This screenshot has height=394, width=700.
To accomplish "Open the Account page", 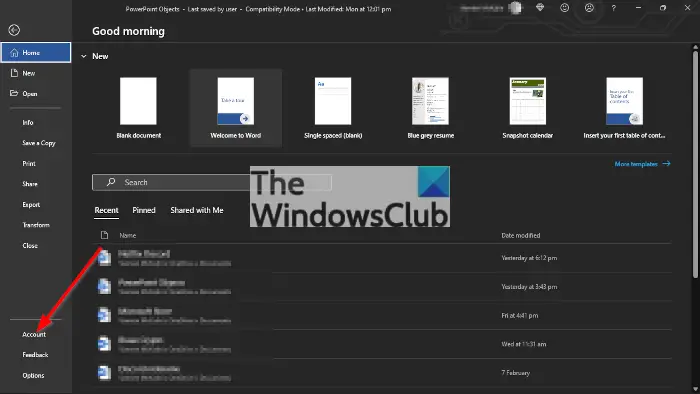I will tap(34, 334).
